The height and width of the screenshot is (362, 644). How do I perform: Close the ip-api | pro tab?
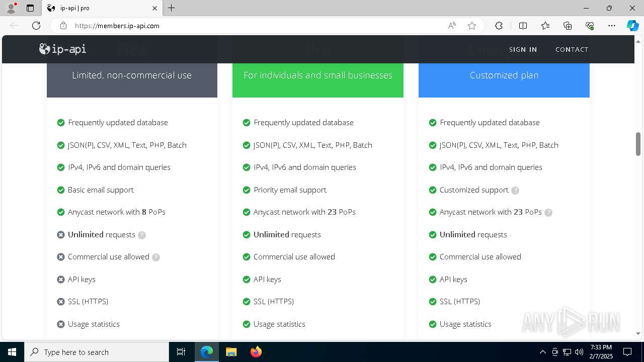coord(154,8)
